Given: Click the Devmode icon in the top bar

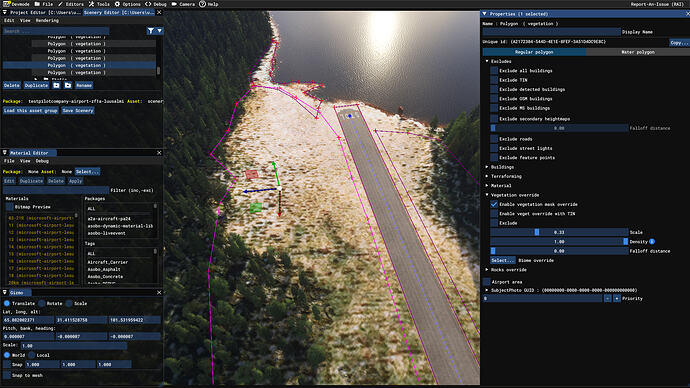Looking at the screenshot, I should [6, 4].
